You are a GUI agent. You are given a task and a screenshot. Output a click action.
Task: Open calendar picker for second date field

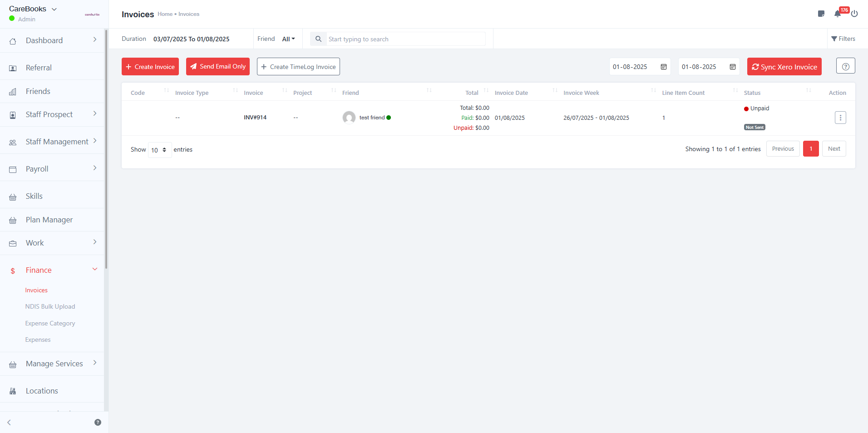coord(733,67)
